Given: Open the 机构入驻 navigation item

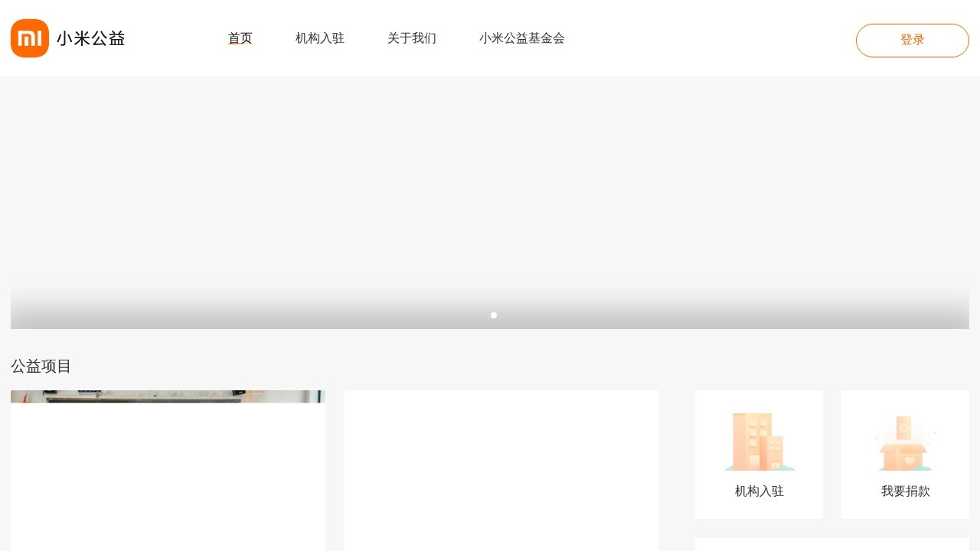Looking at the screenshot, I should tap(320, 38).
